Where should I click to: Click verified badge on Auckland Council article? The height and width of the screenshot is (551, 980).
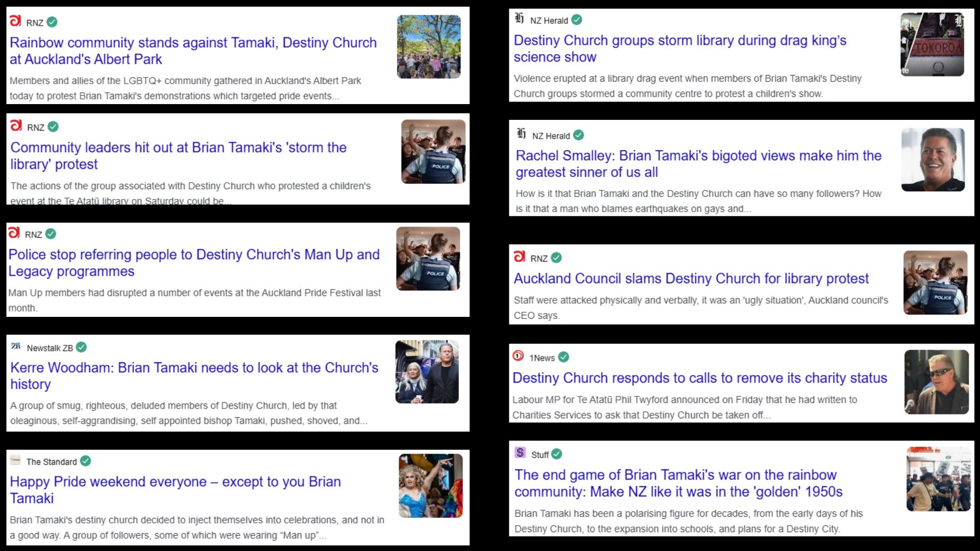(556, 258)
